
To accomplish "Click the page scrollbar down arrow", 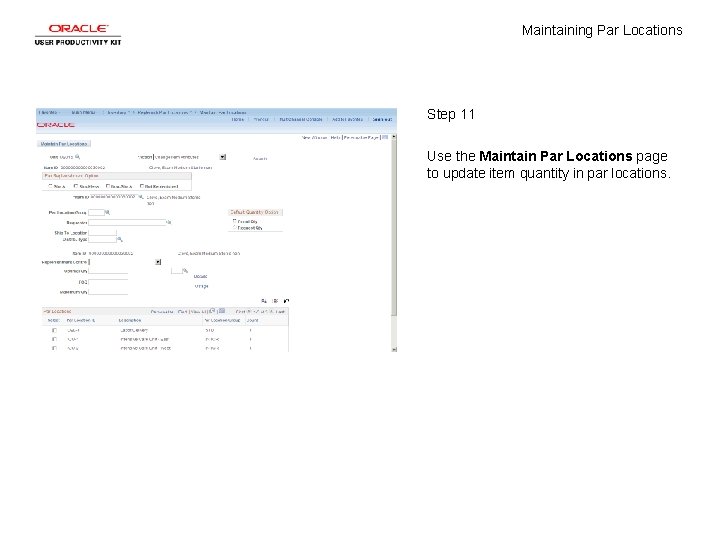I will [x=394, y=349].
